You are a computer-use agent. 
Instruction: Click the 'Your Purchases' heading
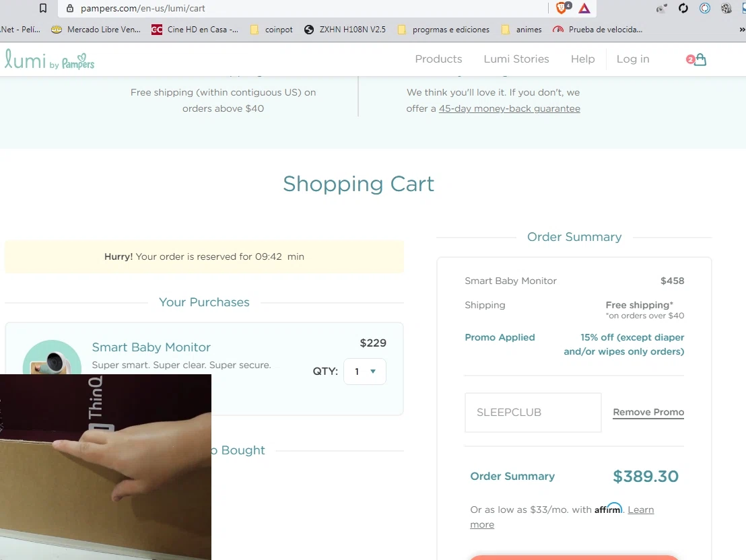[204, 302]
